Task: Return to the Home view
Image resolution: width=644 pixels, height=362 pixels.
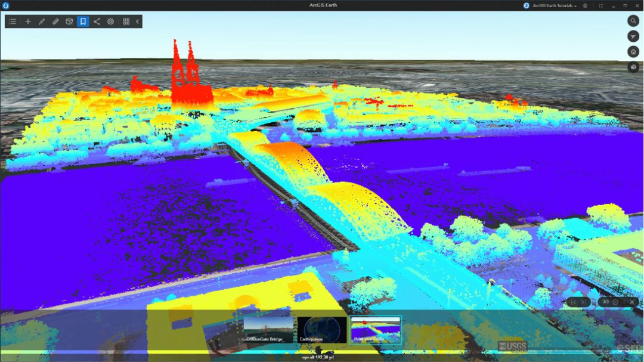Action: (x=633, y=52)
